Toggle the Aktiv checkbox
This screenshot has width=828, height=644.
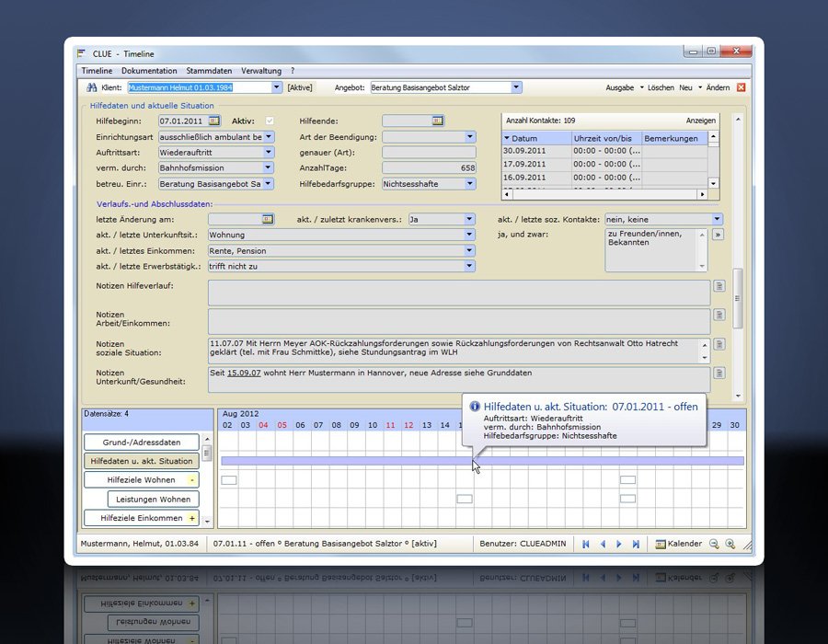click(x=270, y=121)
